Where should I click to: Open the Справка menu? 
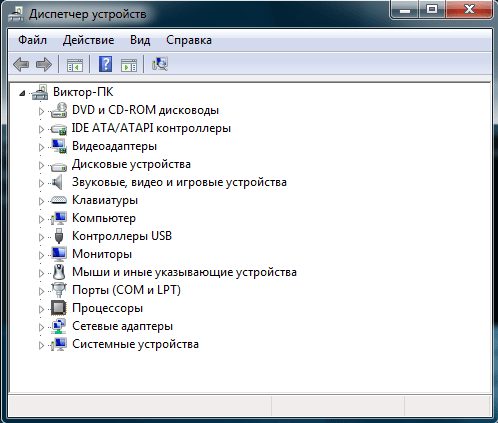click(189, 40)
